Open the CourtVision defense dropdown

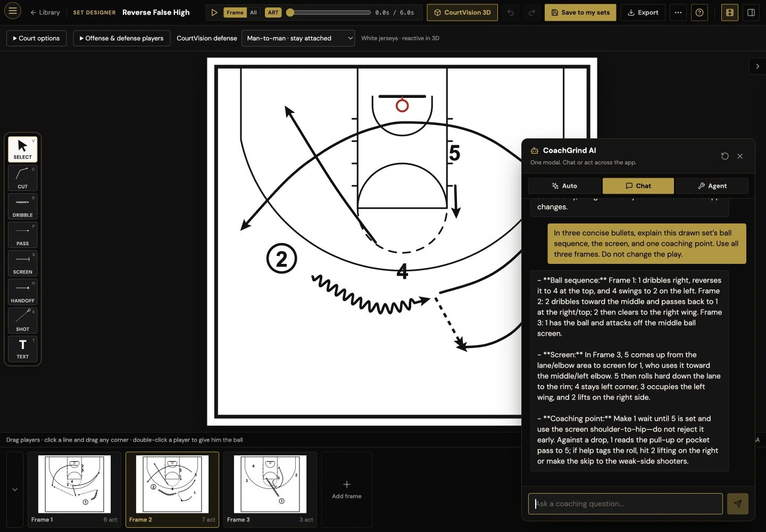click(298, 38)
